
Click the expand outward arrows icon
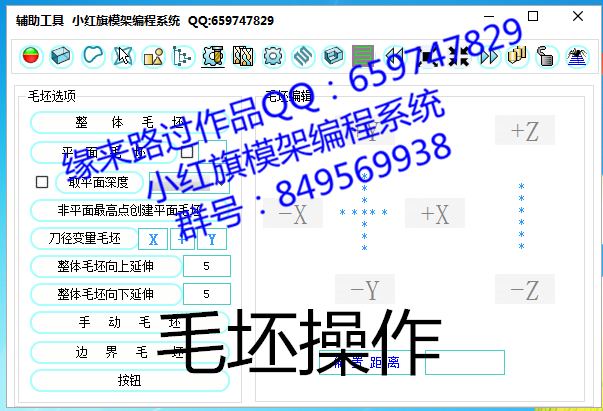pyautogui.click(x=428, y=56)
